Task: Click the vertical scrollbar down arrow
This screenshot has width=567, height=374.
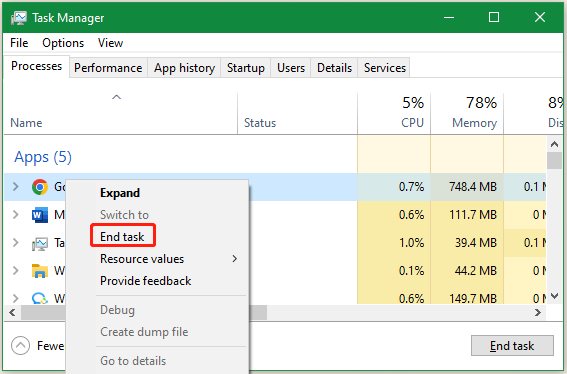Action: click(x=554, y=297)
